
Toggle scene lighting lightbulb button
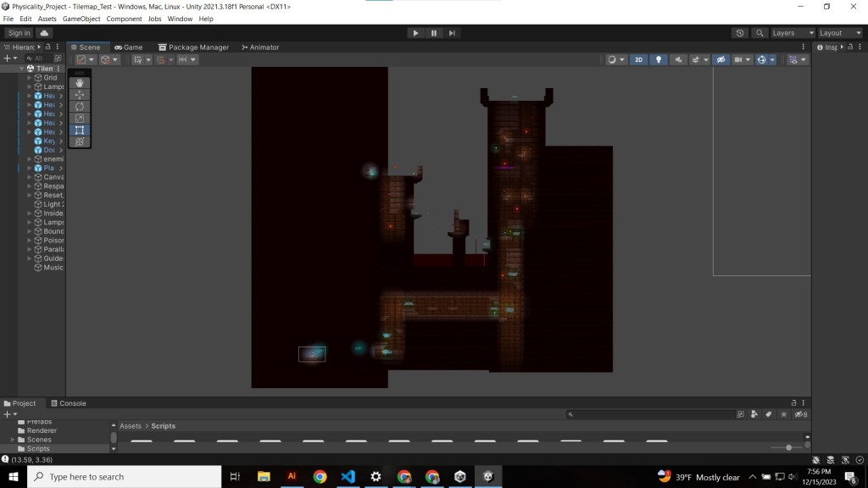click(x=658, y=60)
